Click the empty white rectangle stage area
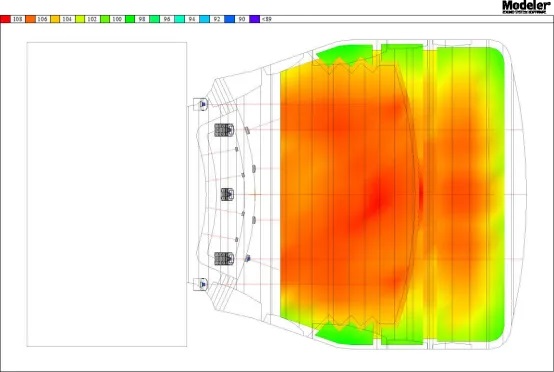This screenshot has height=372, width=554. [107, 194]
